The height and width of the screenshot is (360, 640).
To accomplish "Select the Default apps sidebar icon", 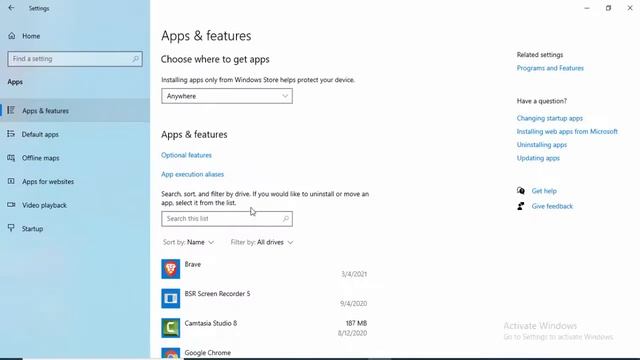I will coord(11,134).
